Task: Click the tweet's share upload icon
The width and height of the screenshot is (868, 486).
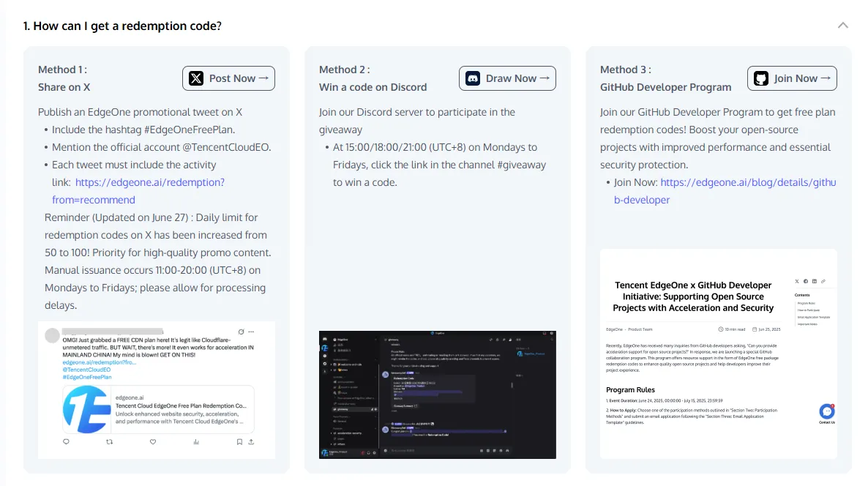Action: [251, 442]
